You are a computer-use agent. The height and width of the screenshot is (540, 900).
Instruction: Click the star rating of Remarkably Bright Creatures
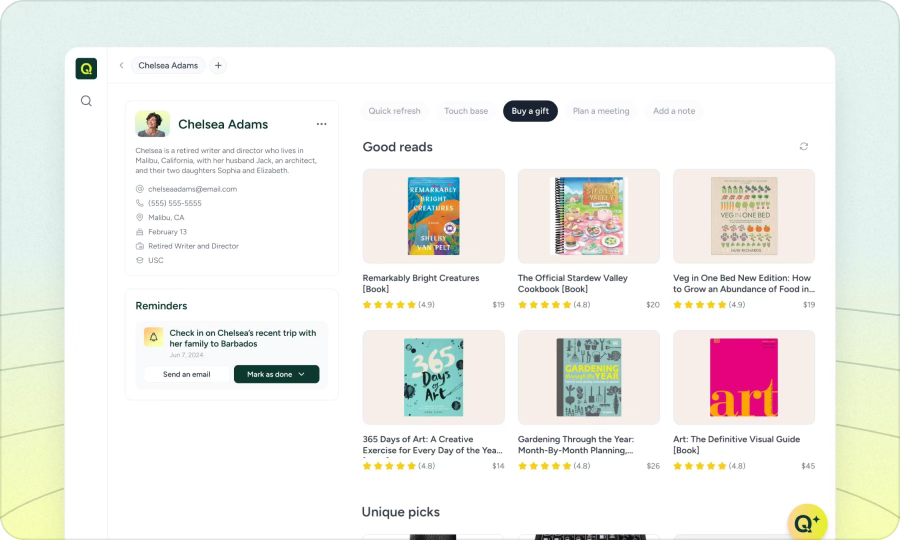(x=389, y=305)
